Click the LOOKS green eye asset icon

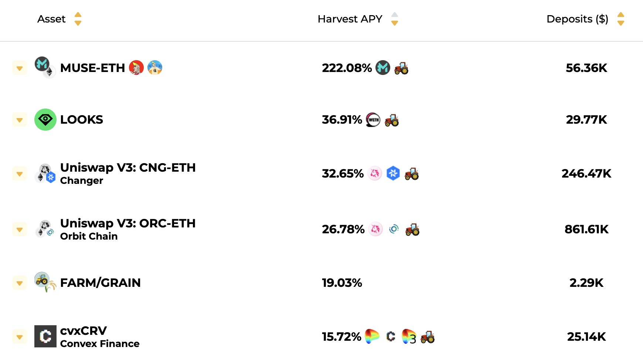coord(45,120)
